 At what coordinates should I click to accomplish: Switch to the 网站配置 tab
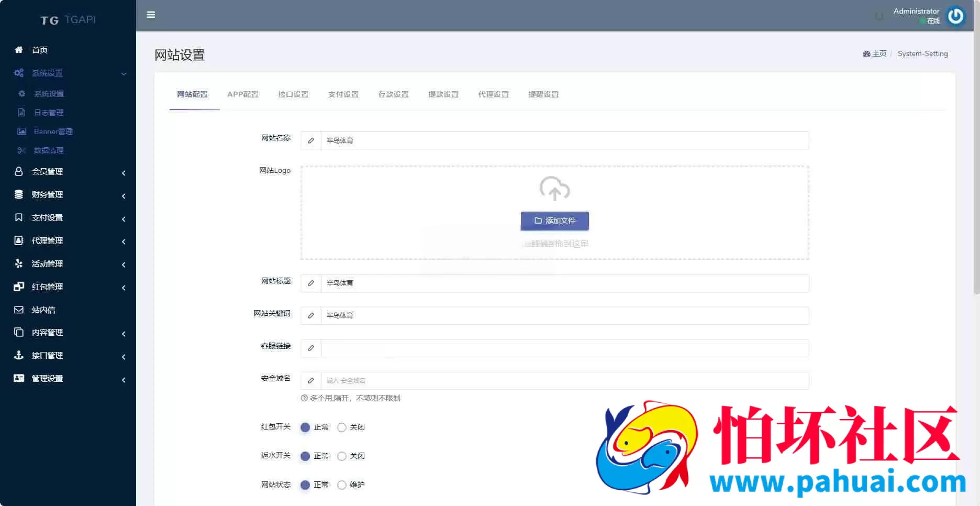click(x=192, y=94)
